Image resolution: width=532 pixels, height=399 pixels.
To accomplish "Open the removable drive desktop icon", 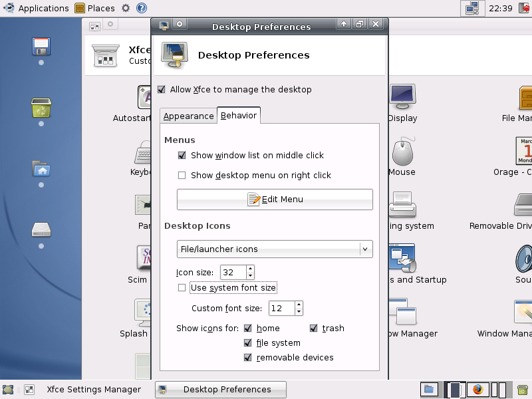I will 41,230.
